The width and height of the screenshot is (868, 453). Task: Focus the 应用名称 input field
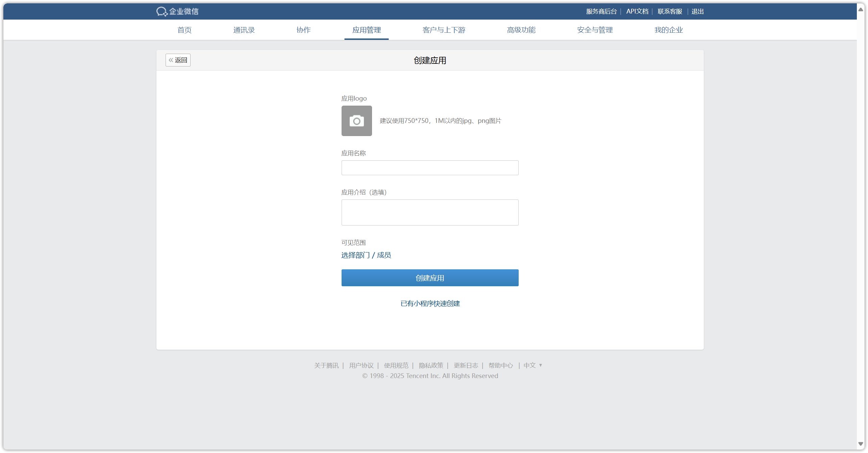(x=430, y=168)
